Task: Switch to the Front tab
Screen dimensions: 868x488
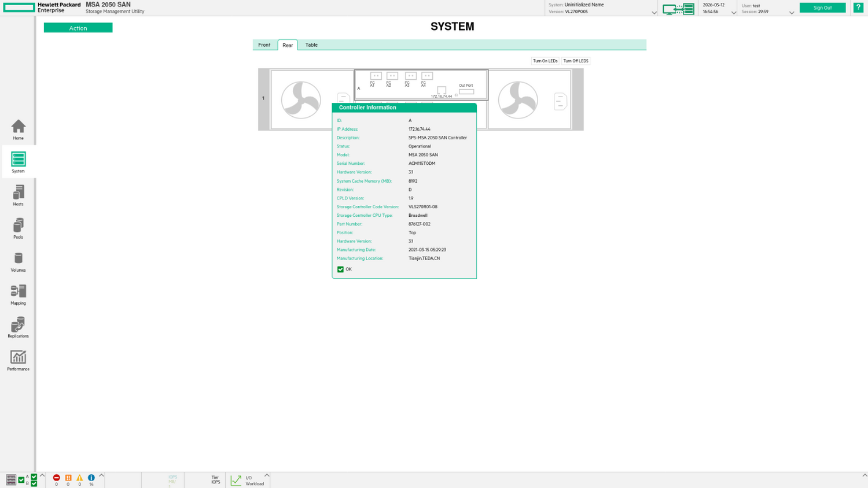Action: [x=264, y=45]
